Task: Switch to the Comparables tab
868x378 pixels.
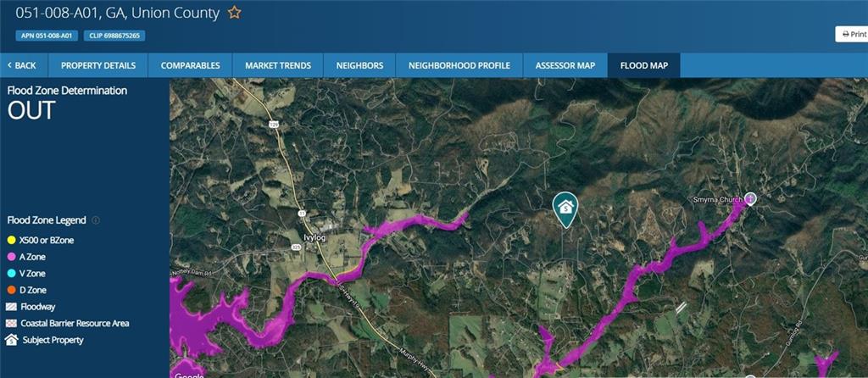Action: (191, 65)
